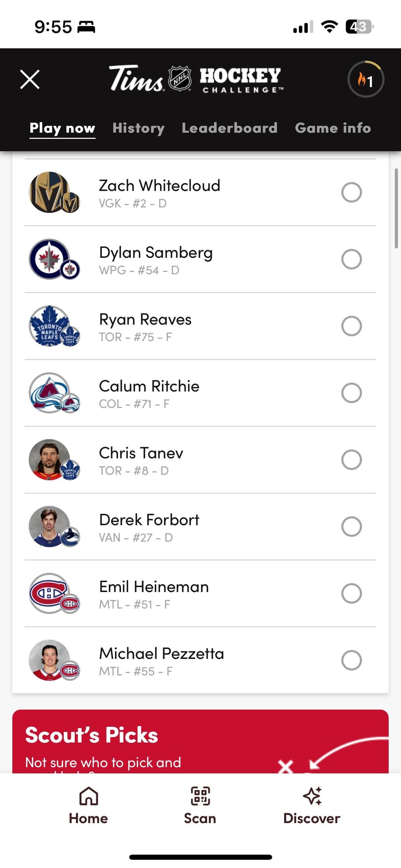Tap Derek Forbort player headshot
This screenshot has height=868, width=401.
click(49, 526)
